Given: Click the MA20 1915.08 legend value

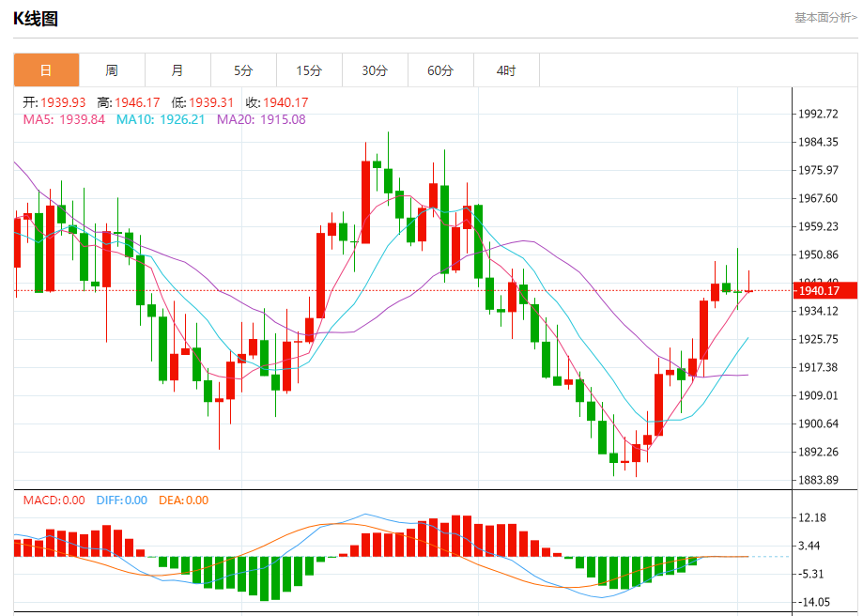Looking at the screenshot, I should click(261, 119).
